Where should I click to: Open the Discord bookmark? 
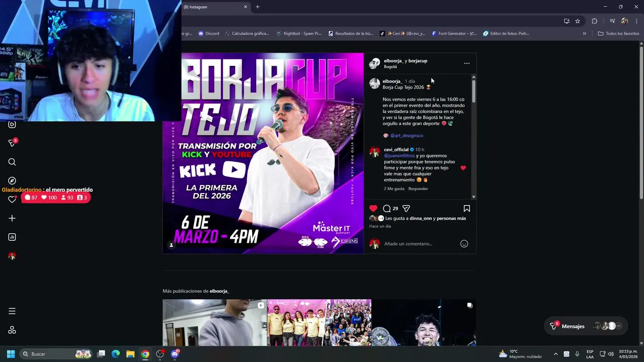click(209, 34)
